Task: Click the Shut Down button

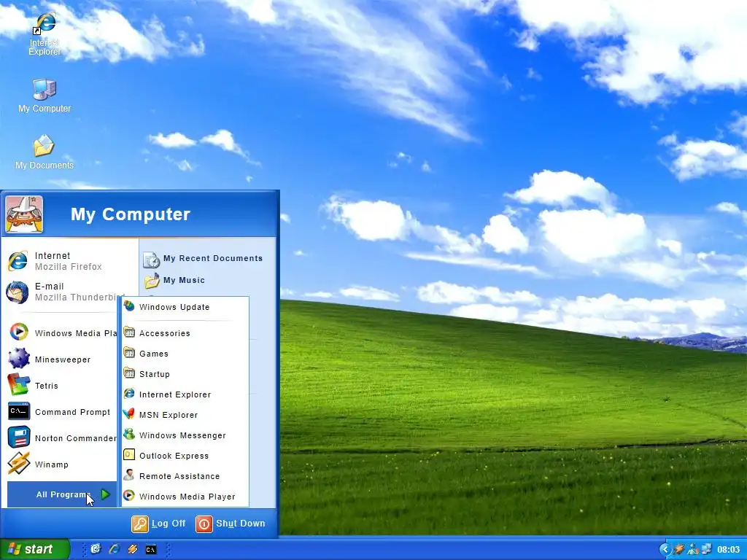Action: pyautogui.click(x=231, y=524)
